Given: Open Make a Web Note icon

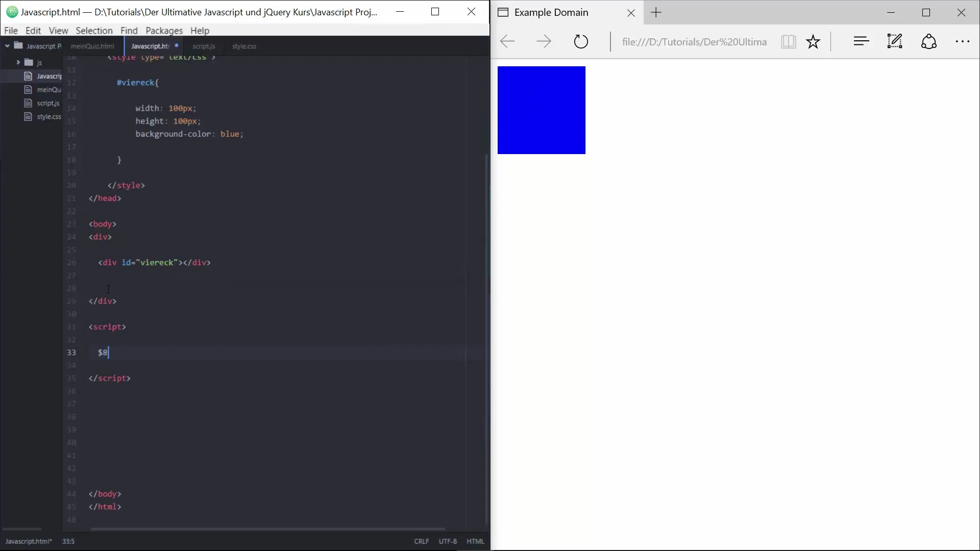Looking at the screenshot, I should (x=895, y=41).
